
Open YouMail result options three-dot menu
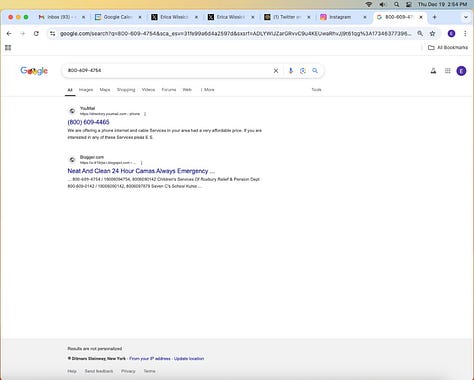145,114
